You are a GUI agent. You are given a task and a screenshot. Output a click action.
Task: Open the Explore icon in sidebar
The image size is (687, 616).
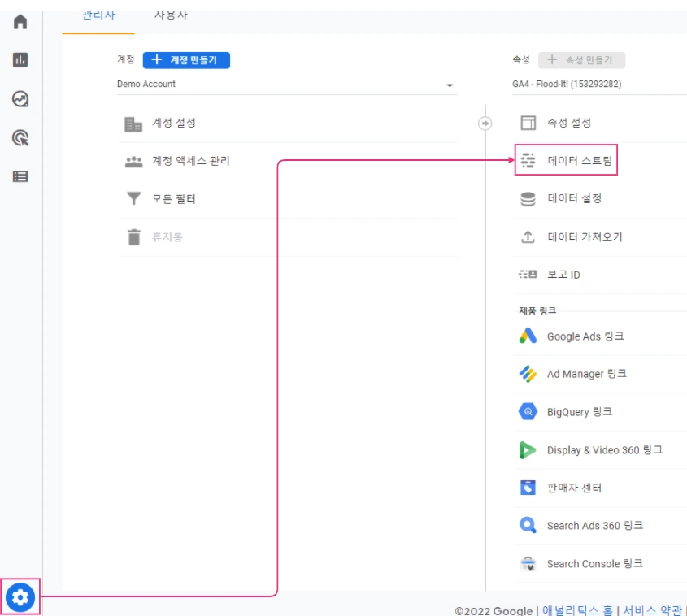(20, 99)
